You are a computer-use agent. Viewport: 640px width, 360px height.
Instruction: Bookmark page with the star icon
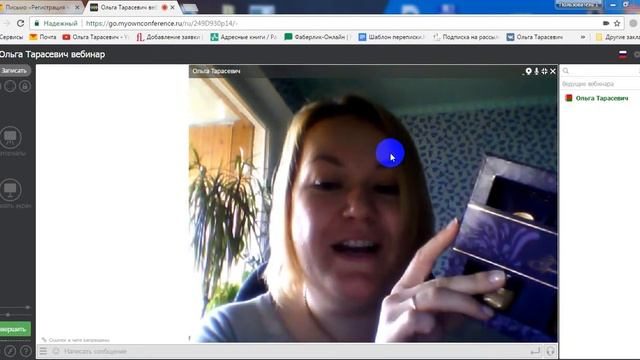pyautogui.click(x=617, y=23)
